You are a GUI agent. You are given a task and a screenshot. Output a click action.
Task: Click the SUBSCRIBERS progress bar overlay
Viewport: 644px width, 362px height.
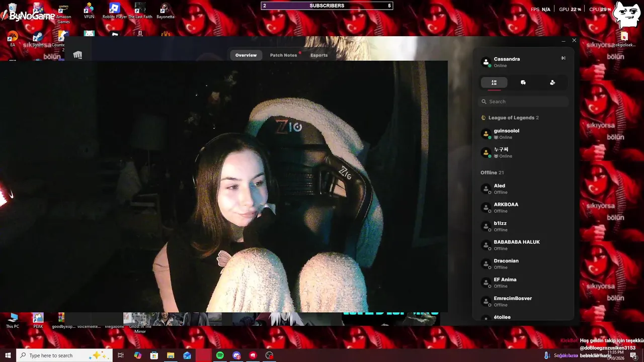[x=327, y=6]
